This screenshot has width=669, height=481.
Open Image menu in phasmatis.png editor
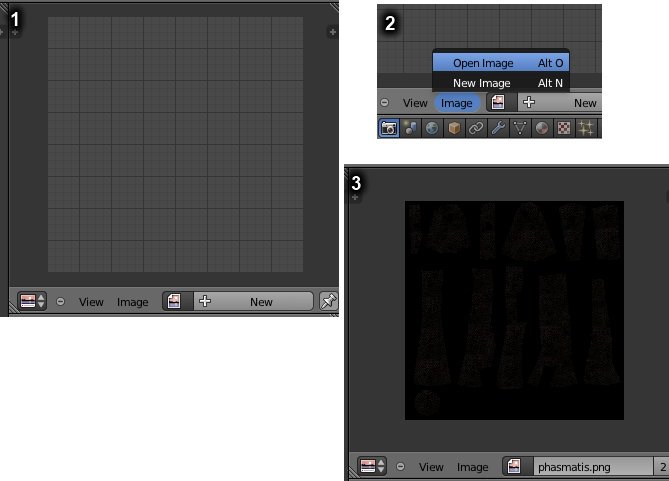pos(473,467)
